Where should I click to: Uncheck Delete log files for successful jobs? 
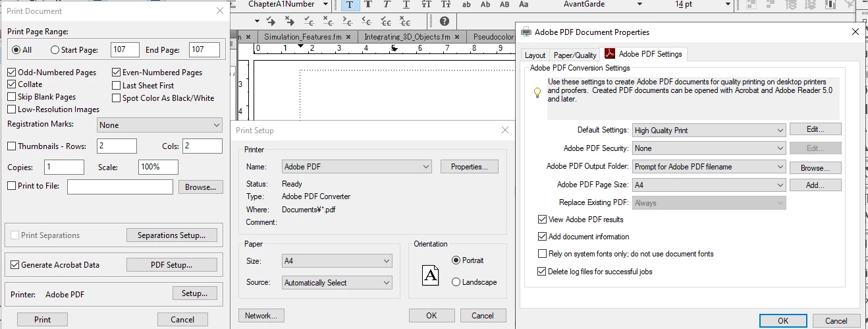542,271
